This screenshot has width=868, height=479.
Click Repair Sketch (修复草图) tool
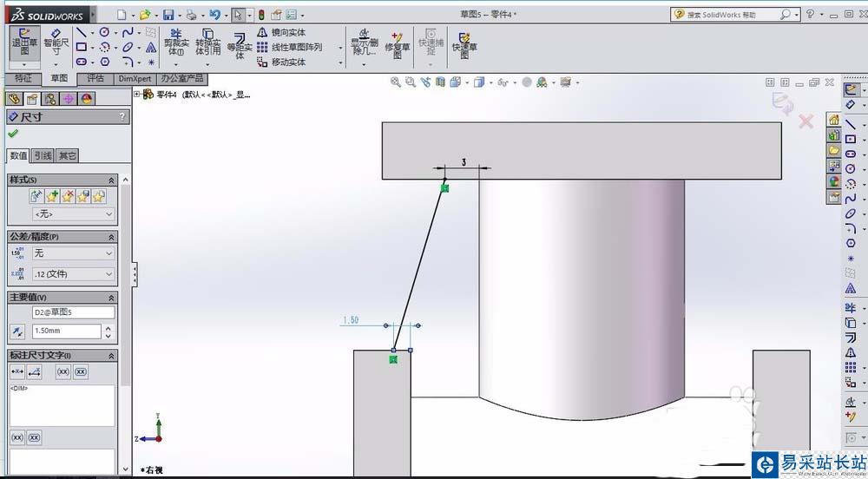[x=398, y=45]
